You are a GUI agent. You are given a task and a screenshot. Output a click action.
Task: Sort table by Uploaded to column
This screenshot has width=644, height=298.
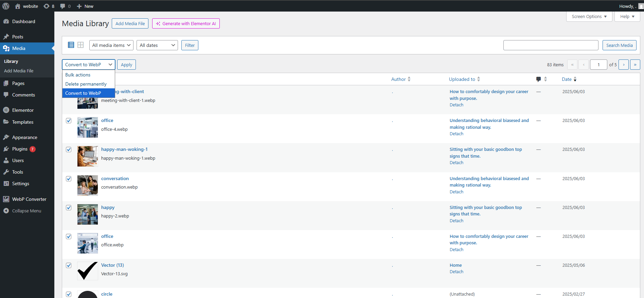click(x=464, y=79)
